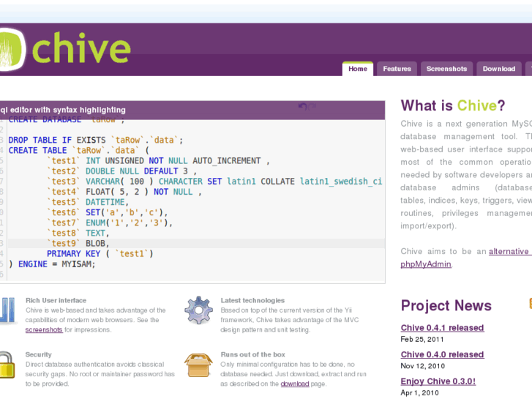
Task: Click the DROP TABLE IF EXISTS code line
Action: tap(96, 141)
